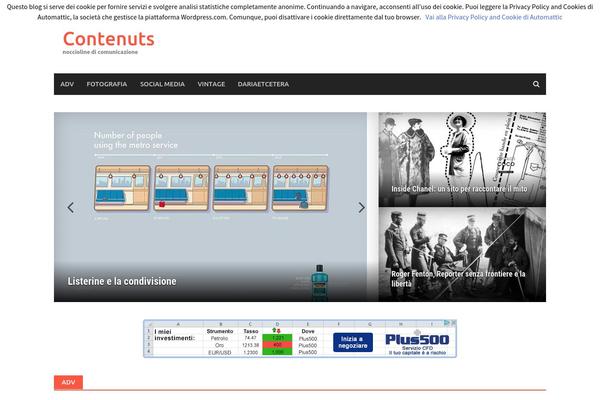Follow Privacy Policy and Cookie di Automattic link

[494, 17]
